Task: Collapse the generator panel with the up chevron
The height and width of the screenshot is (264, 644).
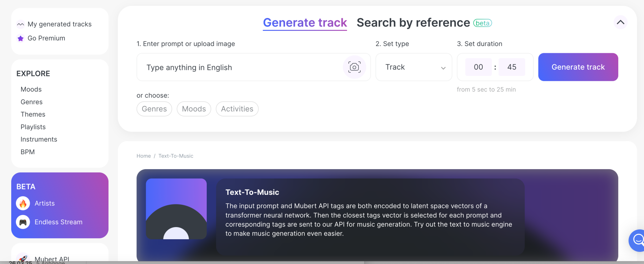Action: point(620,22)
